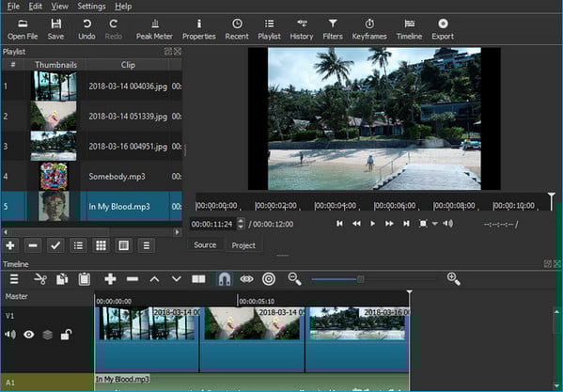Image resolution: width=563 pixels, height=392 pixels.
Task: Open the Filters panel
Action: 333,29
